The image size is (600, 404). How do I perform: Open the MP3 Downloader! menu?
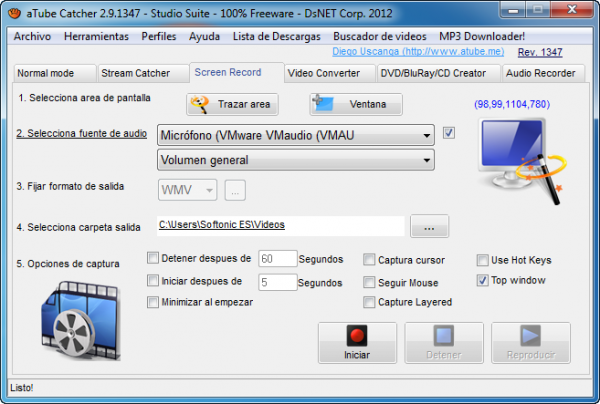tap(482, 36)
